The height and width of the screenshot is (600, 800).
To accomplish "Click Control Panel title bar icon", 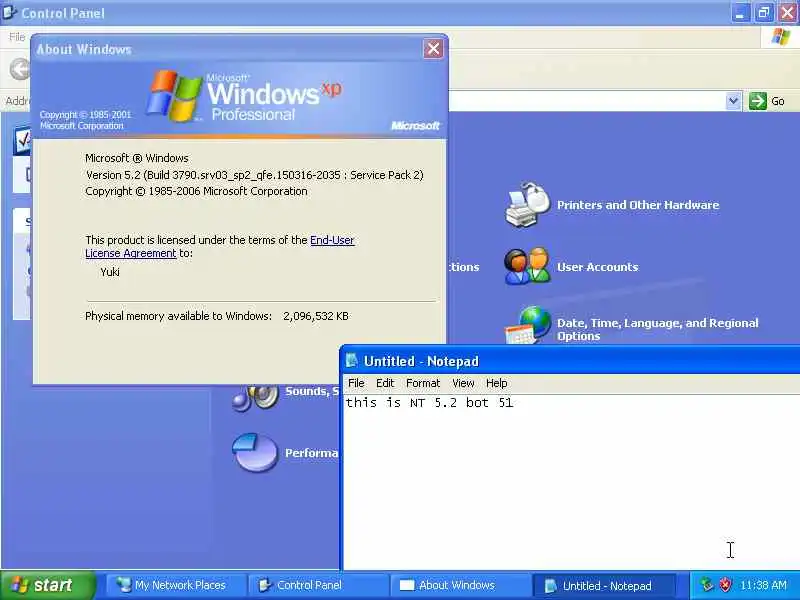I will [x=9, y=12].
